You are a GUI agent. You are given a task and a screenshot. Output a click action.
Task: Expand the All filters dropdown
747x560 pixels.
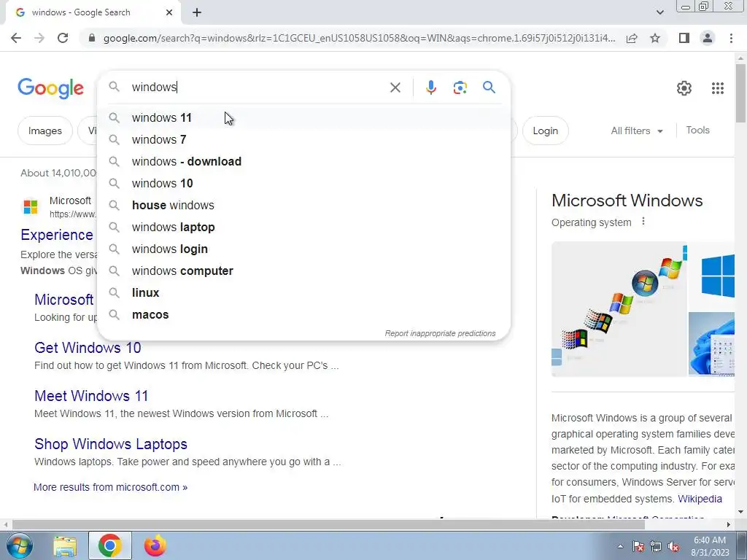(x=637, y=131)
